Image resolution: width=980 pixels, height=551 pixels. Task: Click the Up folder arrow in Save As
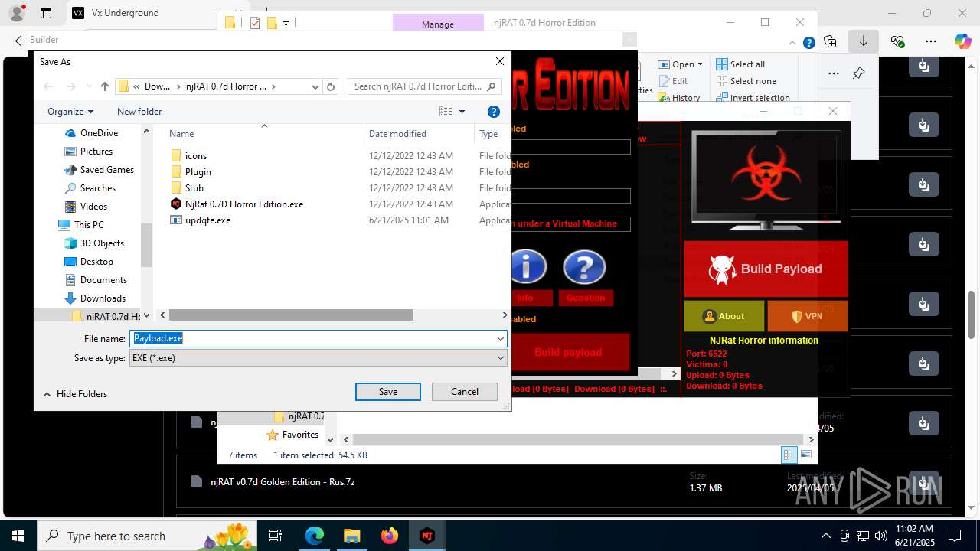pos(105,86)
